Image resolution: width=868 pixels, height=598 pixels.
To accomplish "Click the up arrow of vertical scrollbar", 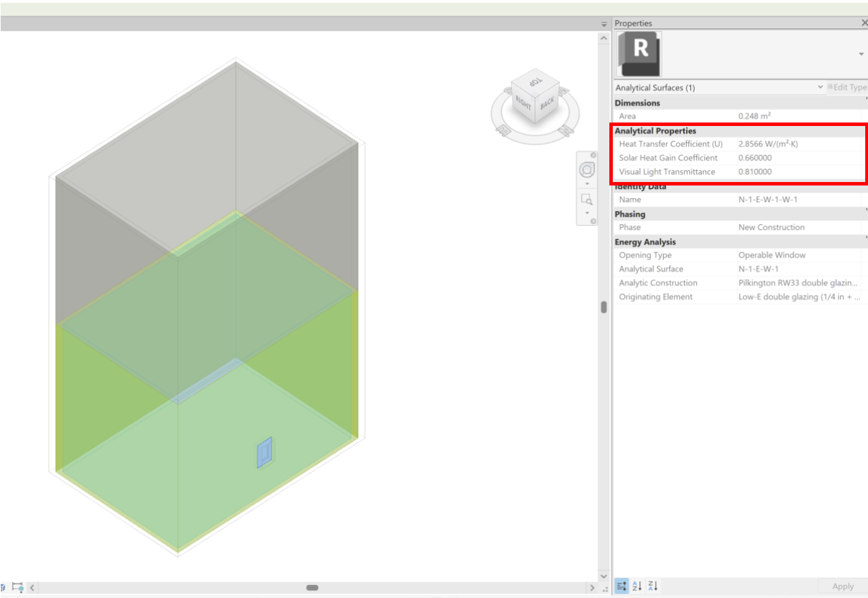I will tap(604, 37).
